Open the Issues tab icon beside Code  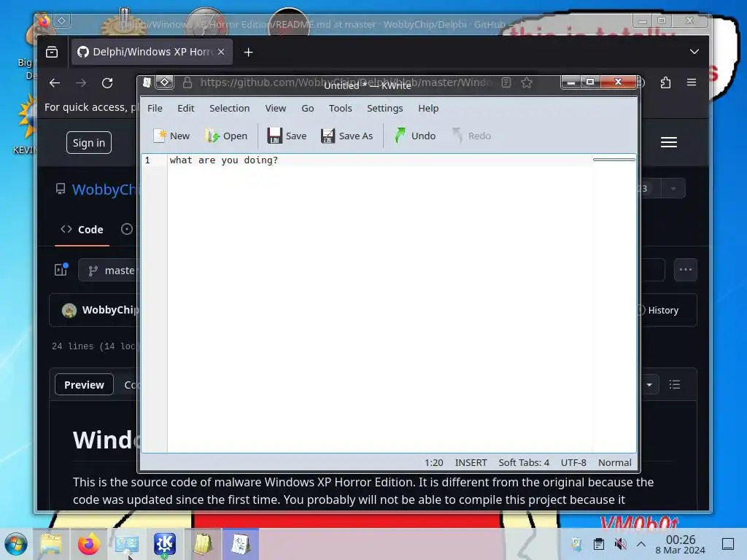tap(127, 229)
